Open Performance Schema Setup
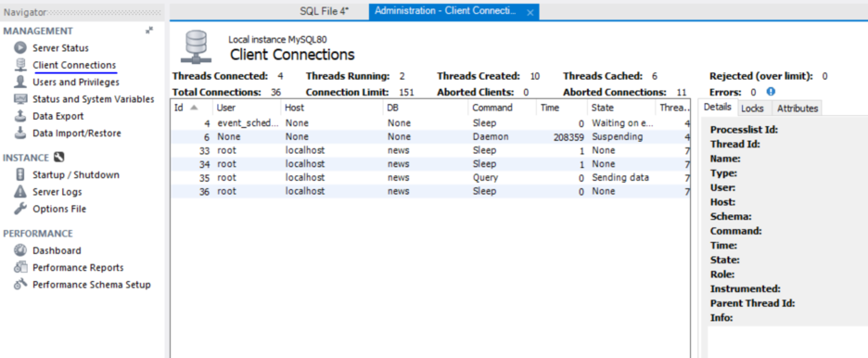Screen dimensions: 868x358 [x=91, y=285]
